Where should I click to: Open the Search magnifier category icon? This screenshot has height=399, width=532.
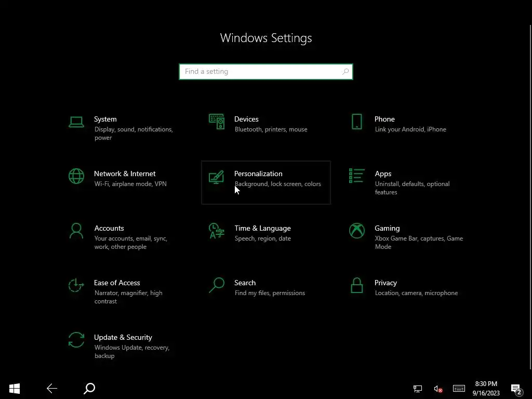click(217, 285)
